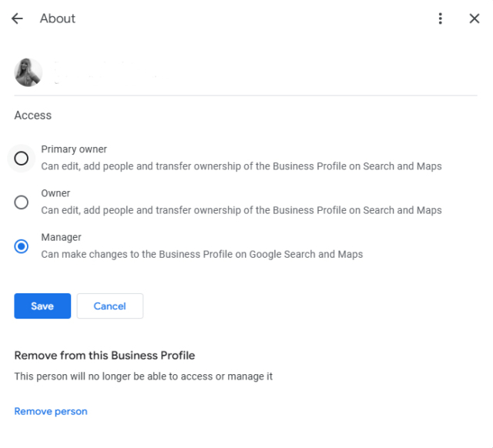The height and width of the screenshot is (448, 493).
Task: Click the Manager description about making changes
Action: coord(202,253)
